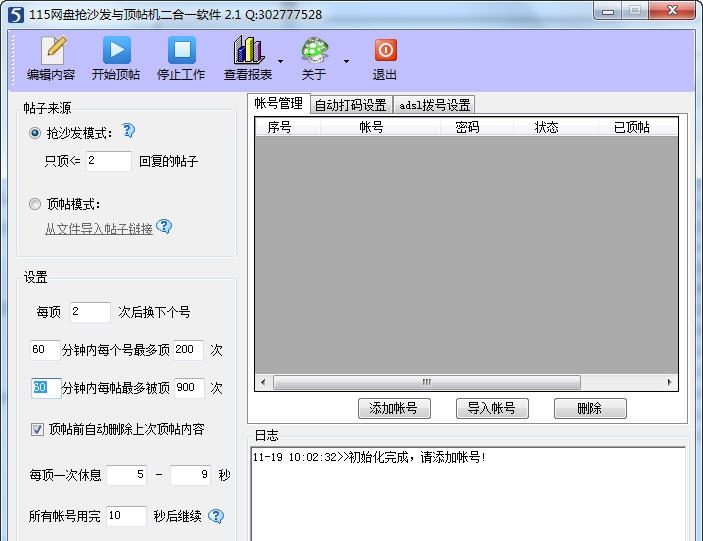This screenshot has width=703, height=541.
Task: Click the 导入帐号 button
Action: tap(491, 408)
